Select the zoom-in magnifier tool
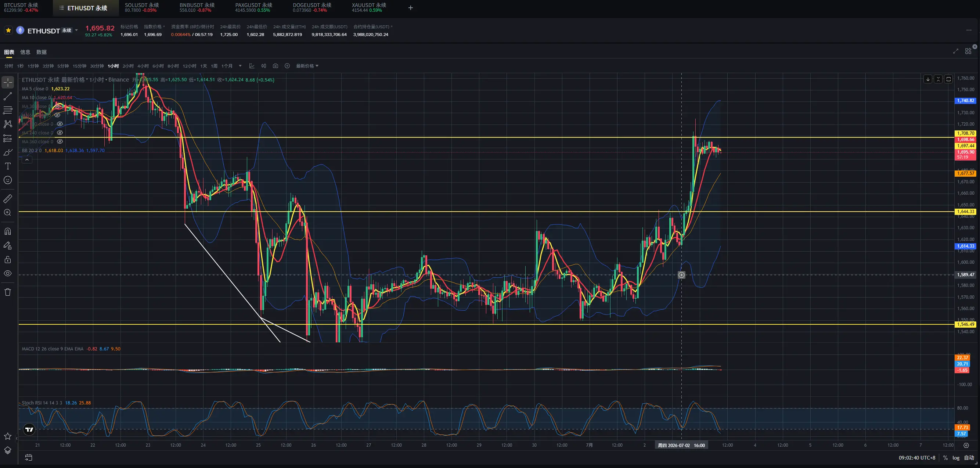This screenshot has height=468, width=980. pyautogui.click(x=8, y=213)
